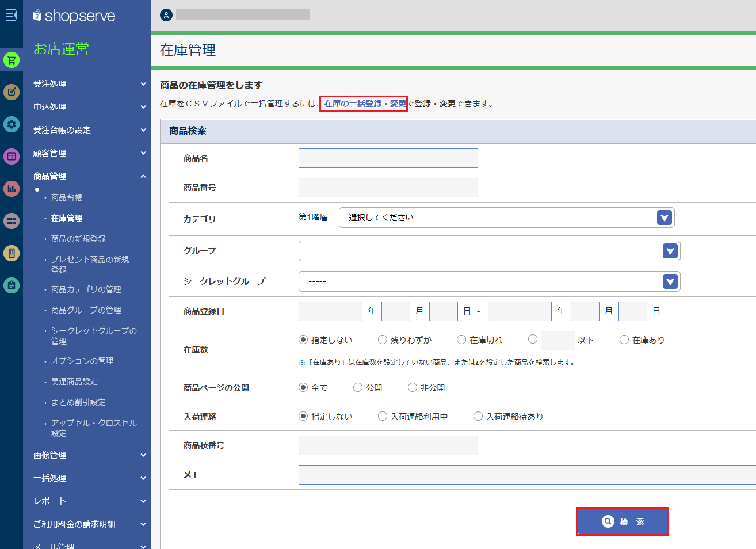The height and width of the screenshot is (549, 756).
Task: Open the red bar chart icon
Action: coord(12,189)
